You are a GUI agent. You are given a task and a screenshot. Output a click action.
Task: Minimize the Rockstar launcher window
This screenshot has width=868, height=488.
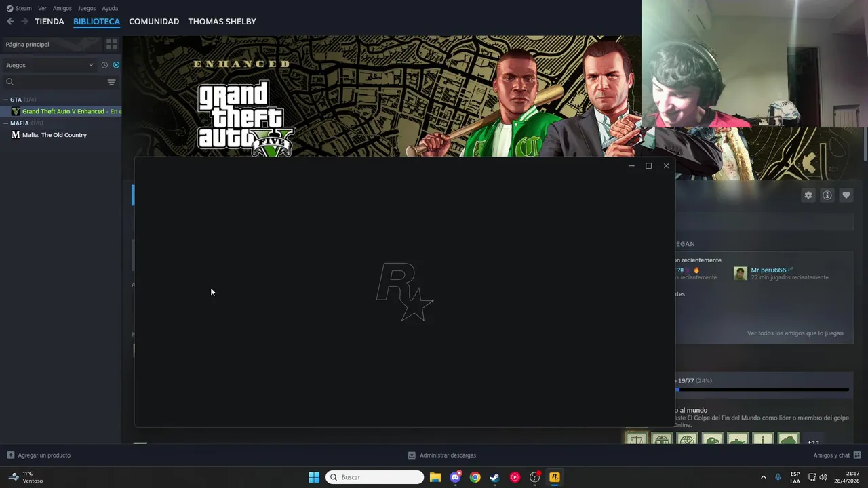pyautogui.click(x=631, y=166)
